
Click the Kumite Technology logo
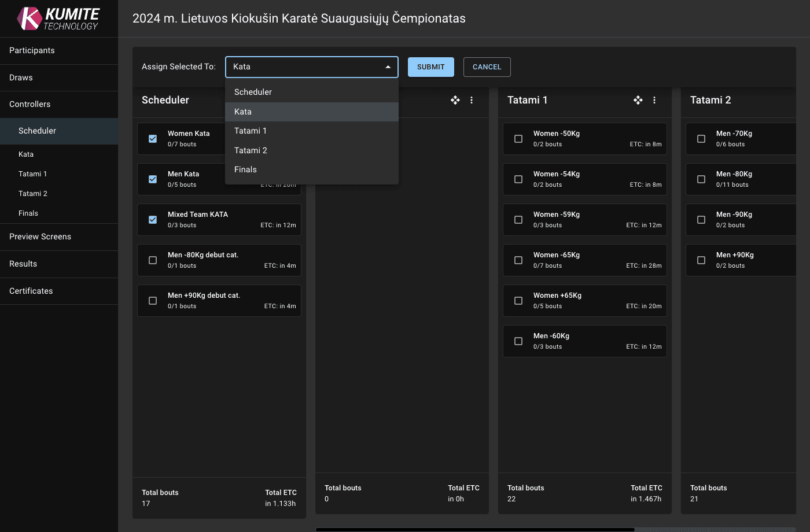pos(58,19)
